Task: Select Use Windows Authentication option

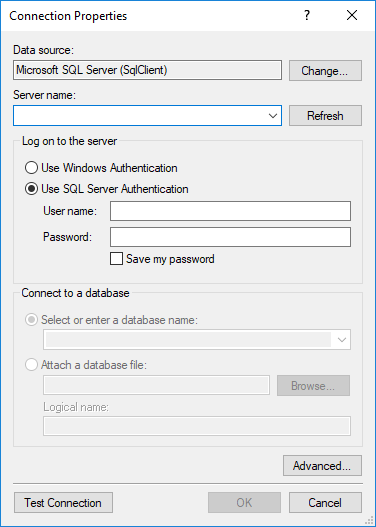Action: 101,168
